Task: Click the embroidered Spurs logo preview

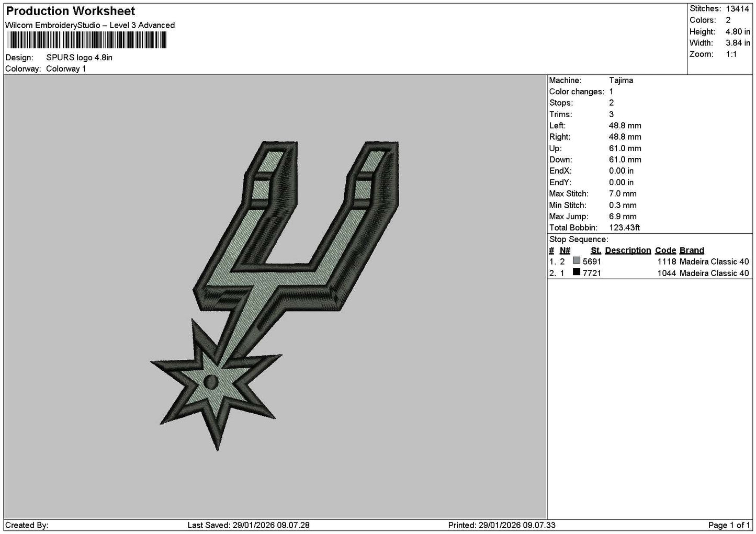Action: 275,296
